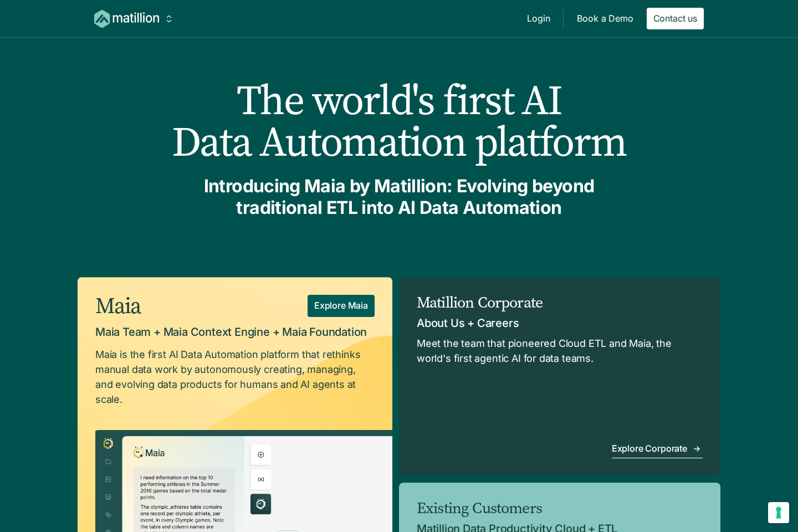798x532 pixels.
Task: Open the accessibility/privacy widget icon
Action: coord(779,513)
